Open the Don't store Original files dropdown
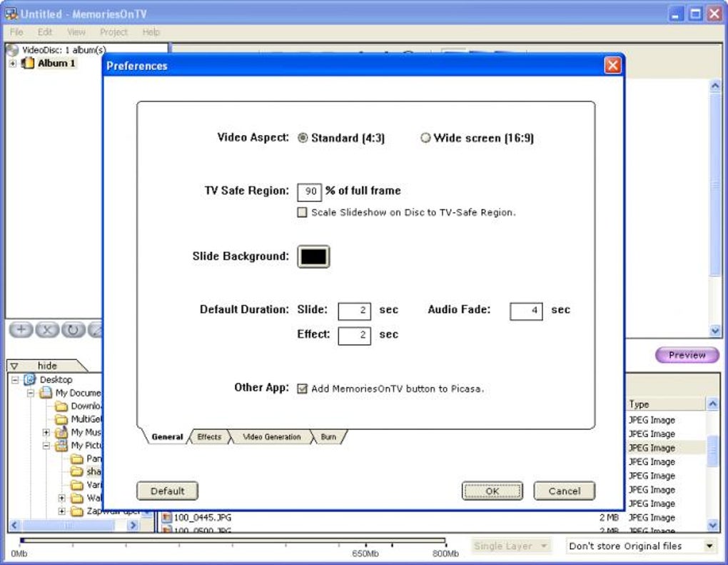The image size is (728, 565). pos(709,546)
